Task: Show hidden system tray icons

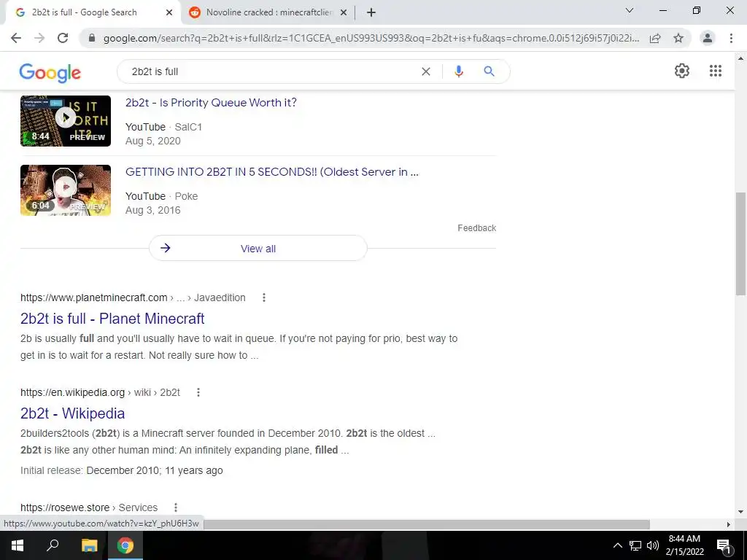Action: pos(617,545)
